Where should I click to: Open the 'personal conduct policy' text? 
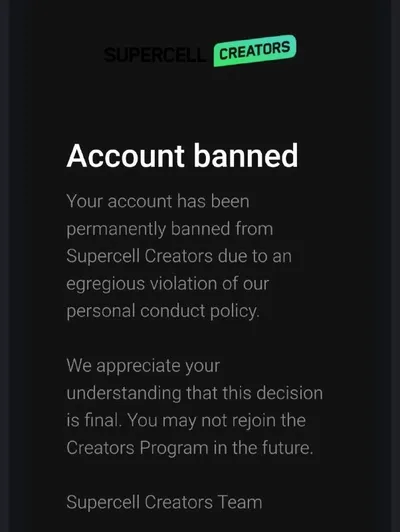tap(163, 311)
